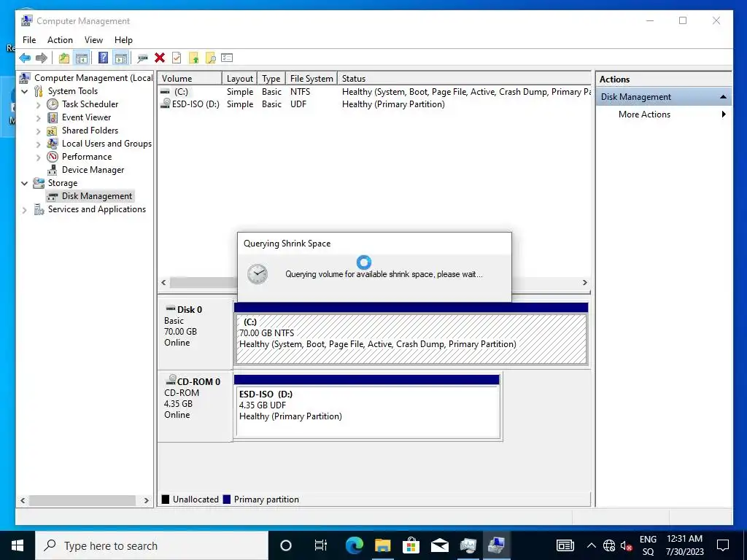Open the Action menu
This screenshot has width=747, height=560.
pyautogui.click(x=60, y=40)
